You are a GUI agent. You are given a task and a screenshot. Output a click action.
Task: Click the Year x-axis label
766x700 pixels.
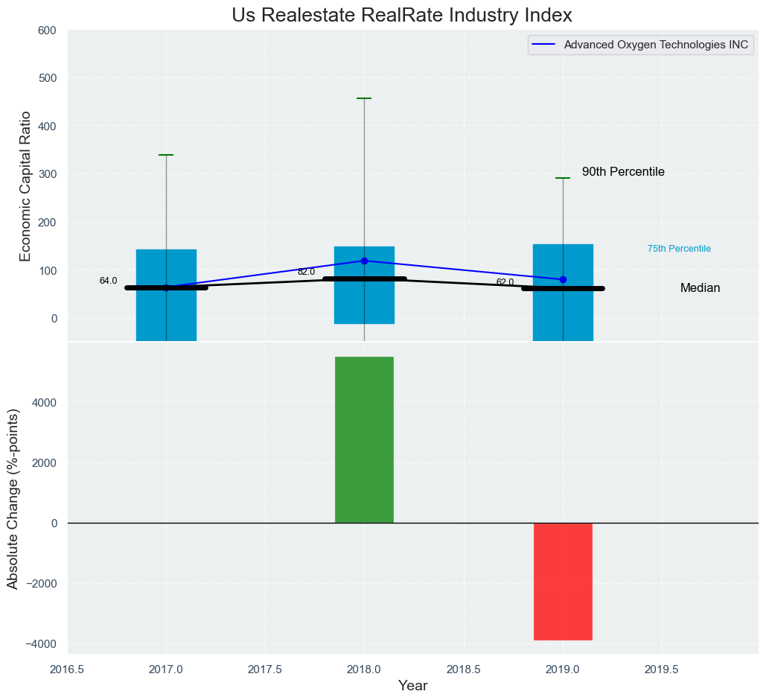(412, 686)
